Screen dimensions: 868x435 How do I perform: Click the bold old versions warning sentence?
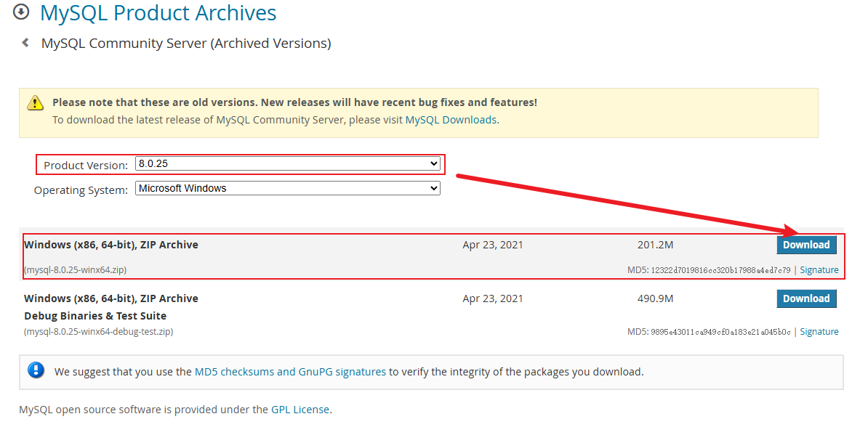294,102
